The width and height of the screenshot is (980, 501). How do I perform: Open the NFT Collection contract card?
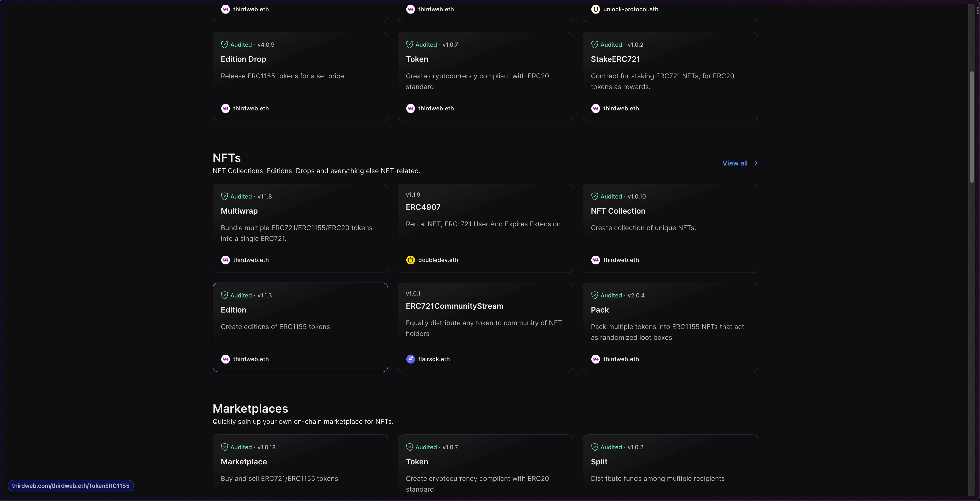pyautogui.click(x=670, y=228)
